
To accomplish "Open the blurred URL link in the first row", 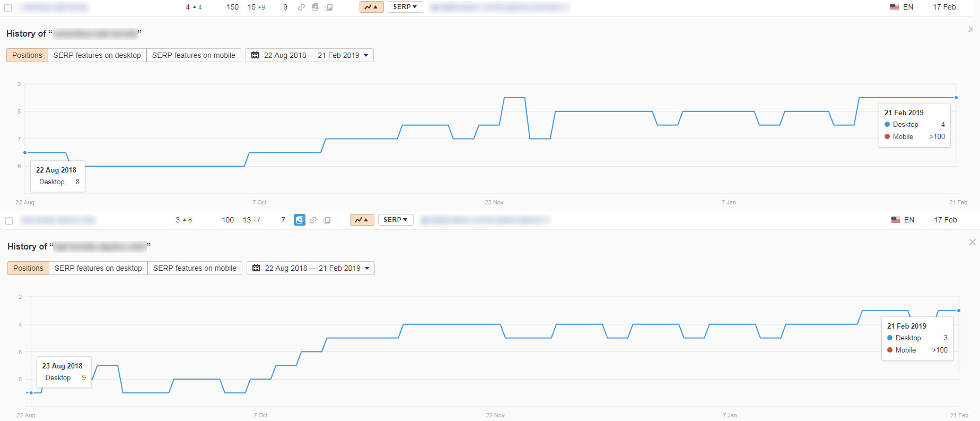I will (x=499, y=7).
